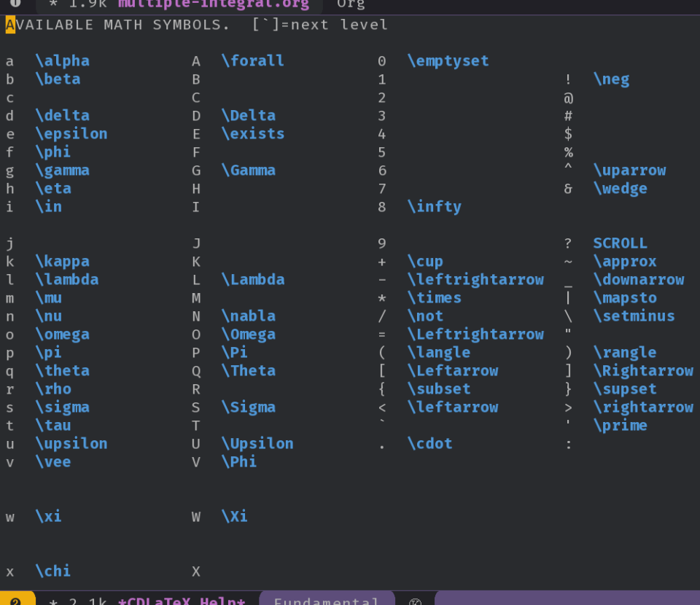This screenshot has width=700, height=605.
Task: Pick the \mapsto symbol entry
Action: coord(625,298)
